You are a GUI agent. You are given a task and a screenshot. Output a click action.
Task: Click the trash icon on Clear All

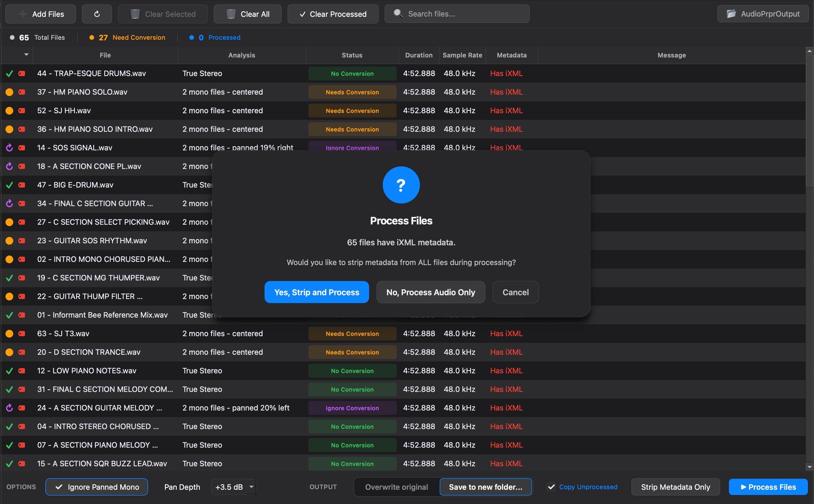(x=230, y=14)
